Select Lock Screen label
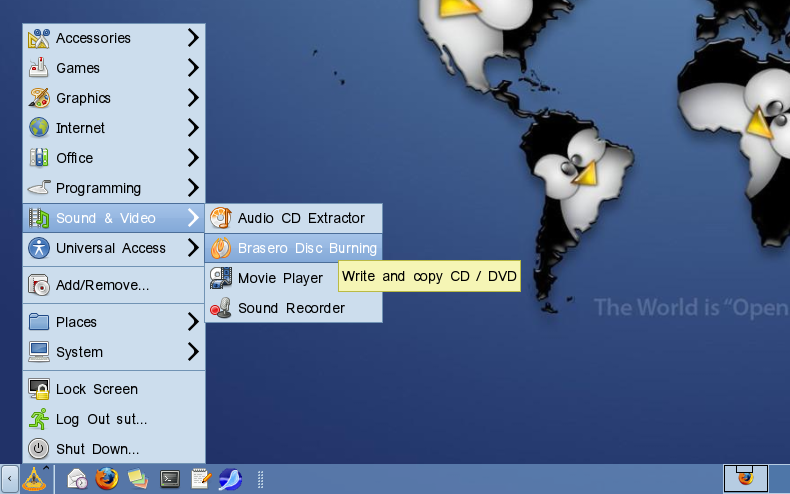Image resolution: width=790 pixels, height=494 pixels. pos(97,389)
